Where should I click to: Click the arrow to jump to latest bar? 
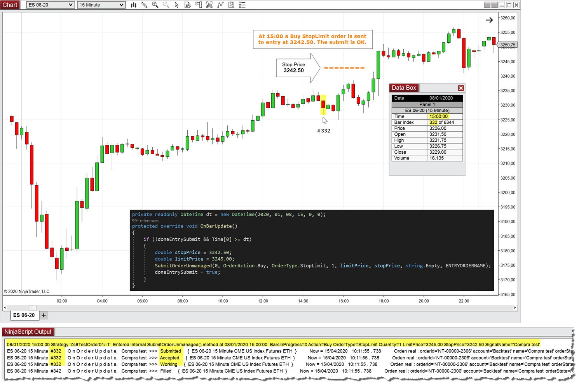coord(489,20)
